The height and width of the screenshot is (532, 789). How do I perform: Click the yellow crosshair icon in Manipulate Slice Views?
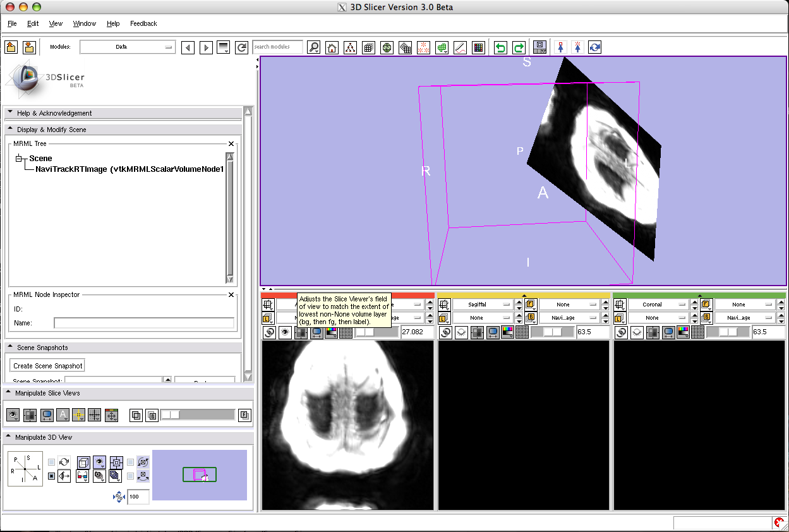pos(78,415)
